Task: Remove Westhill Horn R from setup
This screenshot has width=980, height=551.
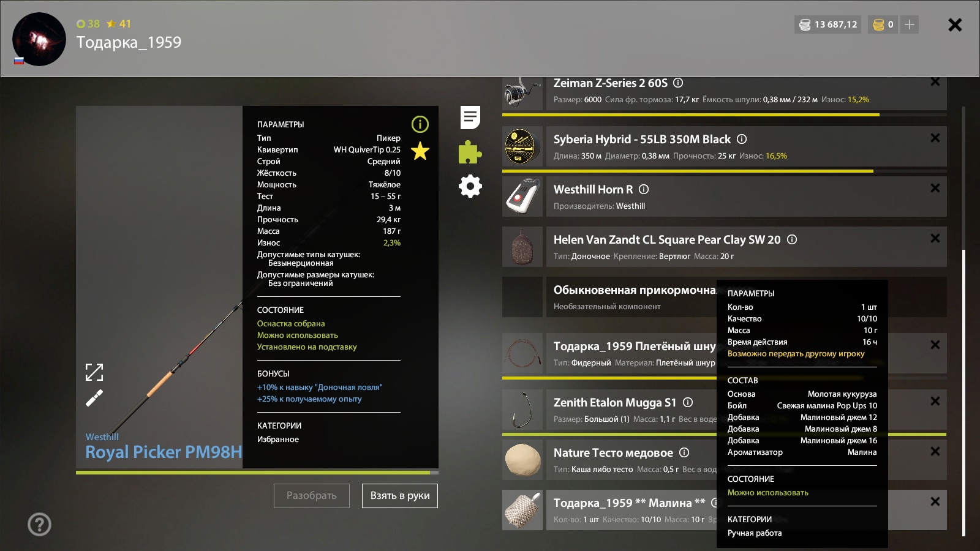Action: click(935, 188)
